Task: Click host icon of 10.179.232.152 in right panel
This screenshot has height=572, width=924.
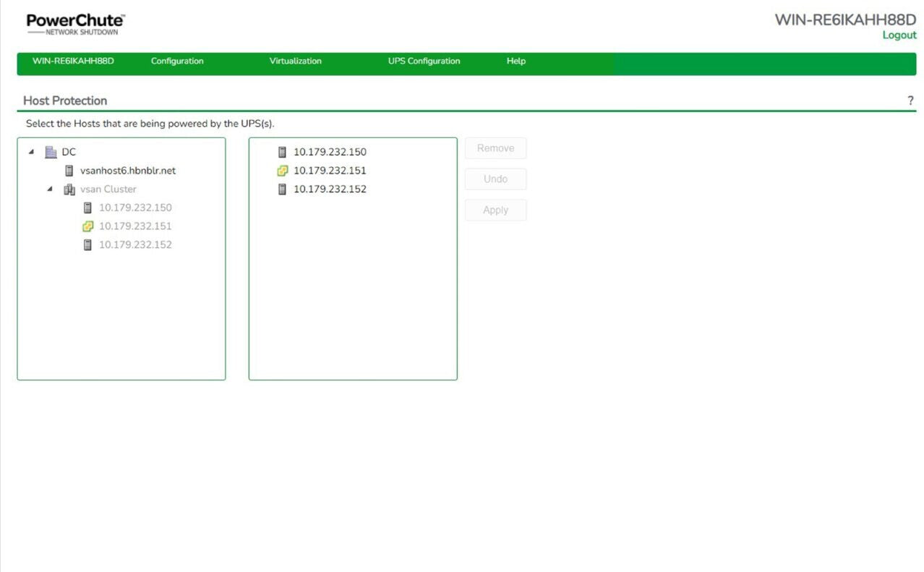Action: click(x=283, y=189)
